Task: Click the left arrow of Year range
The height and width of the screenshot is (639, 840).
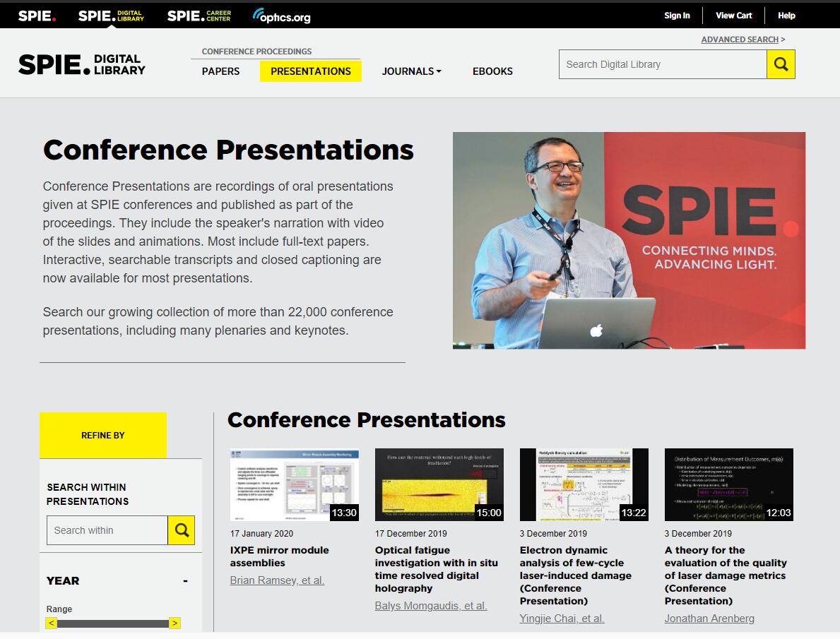Action: pos(51,623)
